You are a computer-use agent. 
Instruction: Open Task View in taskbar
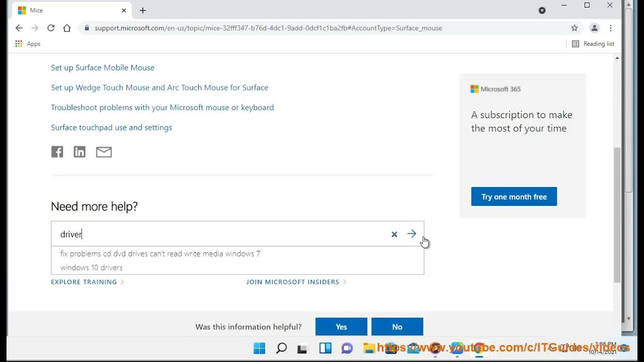(x=303, y=348)
